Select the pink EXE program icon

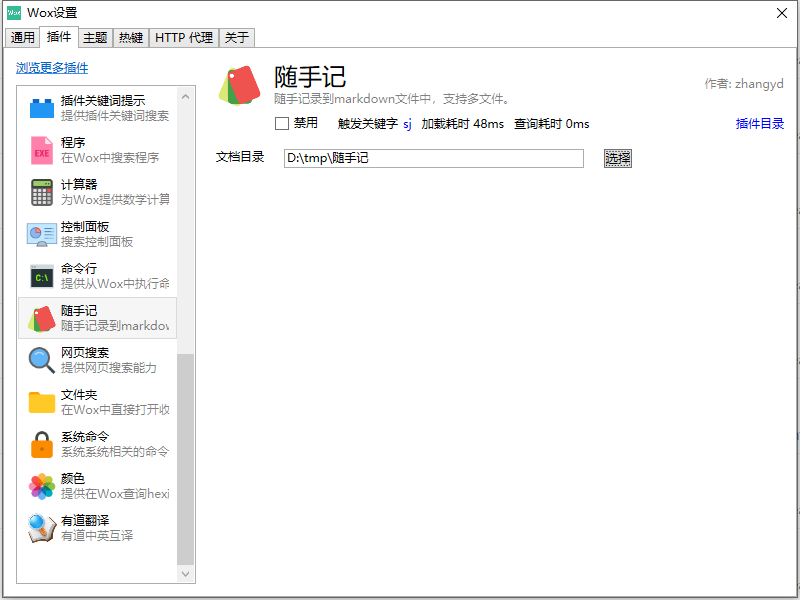click(x=42, y=151)
